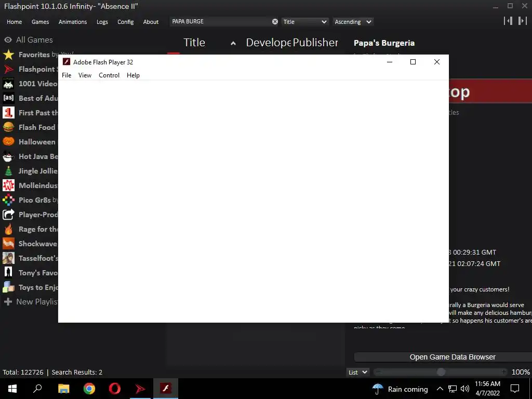Select the Shockwave playlist orange icon
The image size is (532, 399).
(x=8, y=244)
